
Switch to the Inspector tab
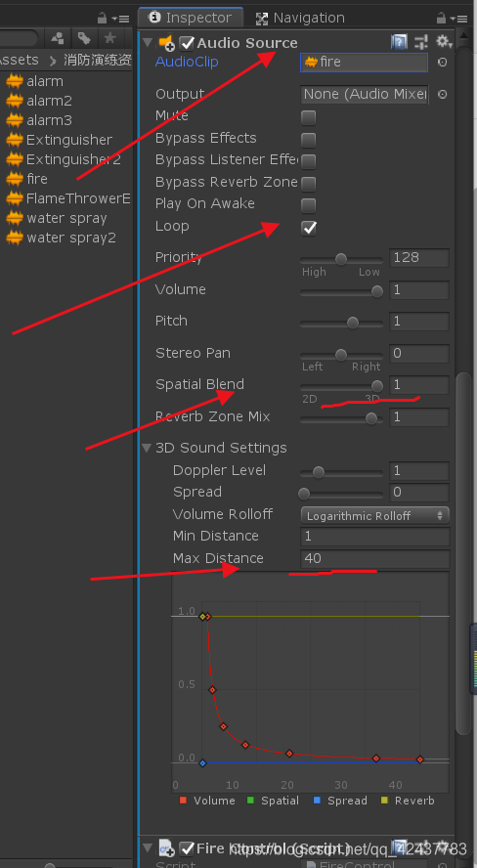tap(191, 18)
